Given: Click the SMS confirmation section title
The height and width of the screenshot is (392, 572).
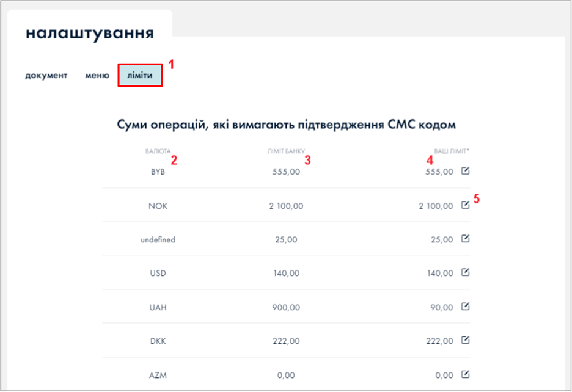Looking at the screenshot, I should tap(286, 125).
